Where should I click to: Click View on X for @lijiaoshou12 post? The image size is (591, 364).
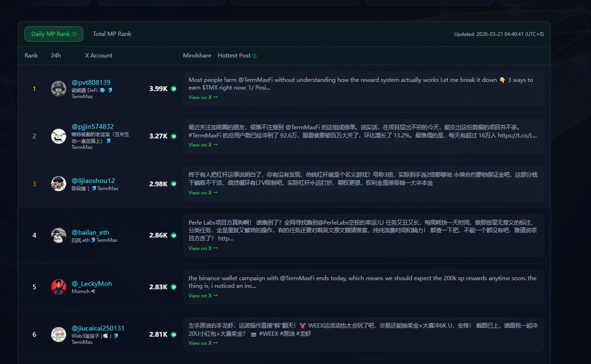[203, 193]
